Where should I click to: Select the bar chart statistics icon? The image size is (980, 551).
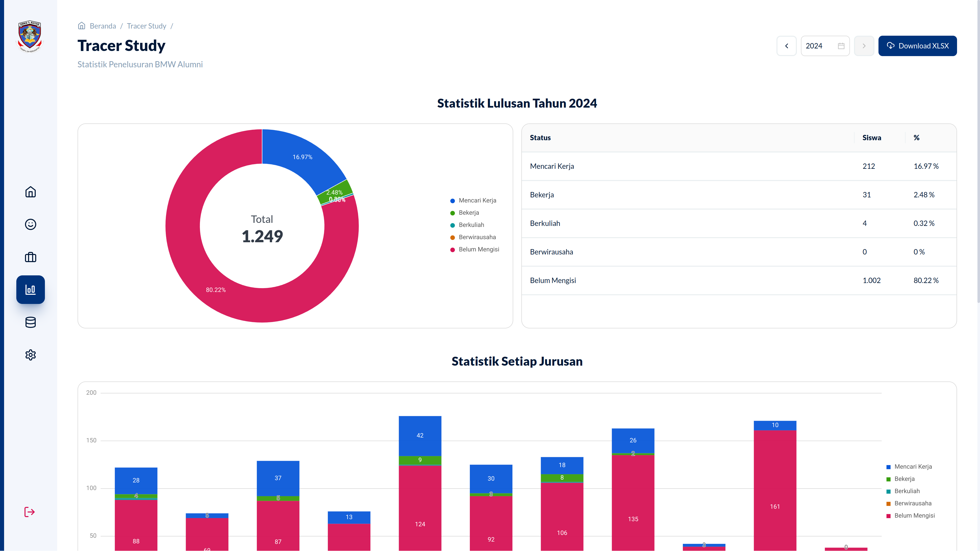pos(30,290)
